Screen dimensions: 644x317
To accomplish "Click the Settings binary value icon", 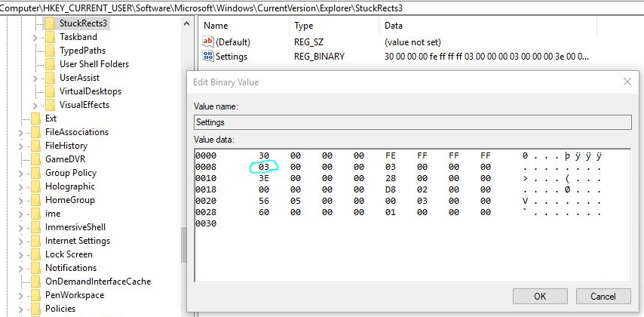I will coord(208,57).
